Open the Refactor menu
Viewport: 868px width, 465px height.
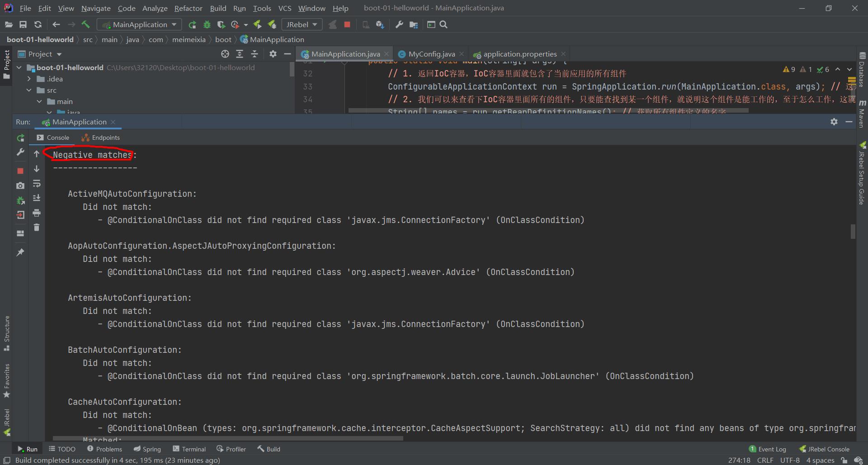pos(189,8)
